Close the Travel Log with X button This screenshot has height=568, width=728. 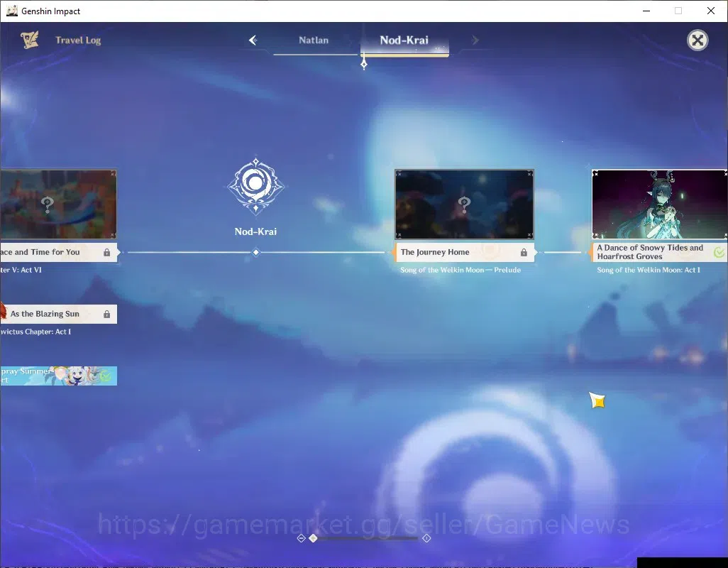[697, 40]
